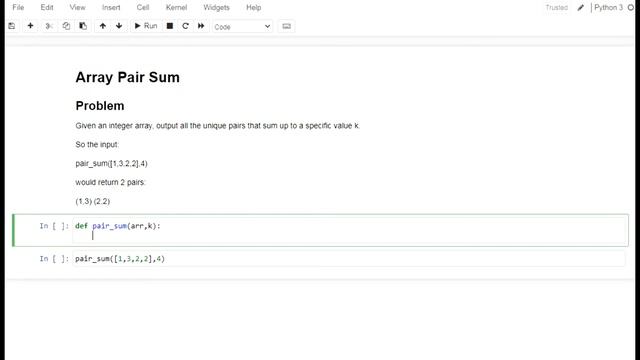Click the Trusted notebook indicator
This screenshot has width=640, height=360.
[x=556, y=7]
